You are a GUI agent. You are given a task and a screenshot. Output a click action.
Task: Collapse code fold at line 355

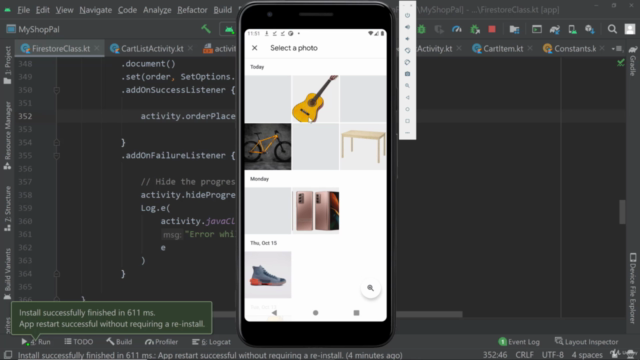coord(57,156)
